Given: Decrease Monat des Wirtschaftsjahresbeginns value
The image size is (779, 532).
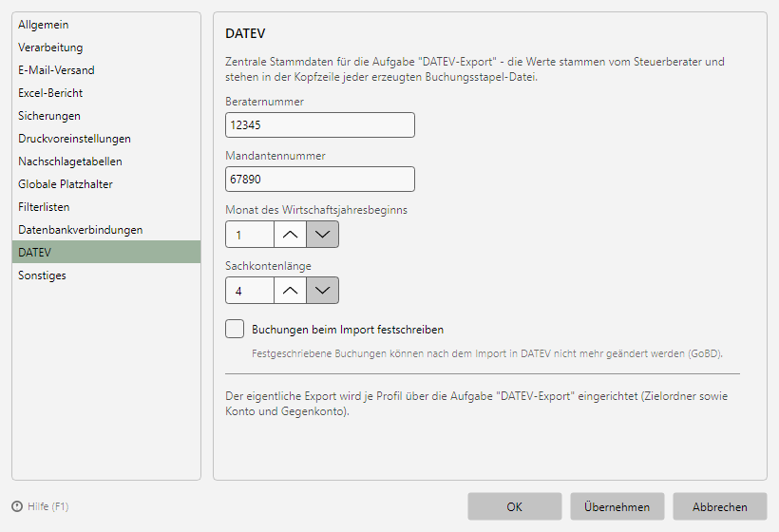Looking at the screenshot, I should tap(322, 235).
